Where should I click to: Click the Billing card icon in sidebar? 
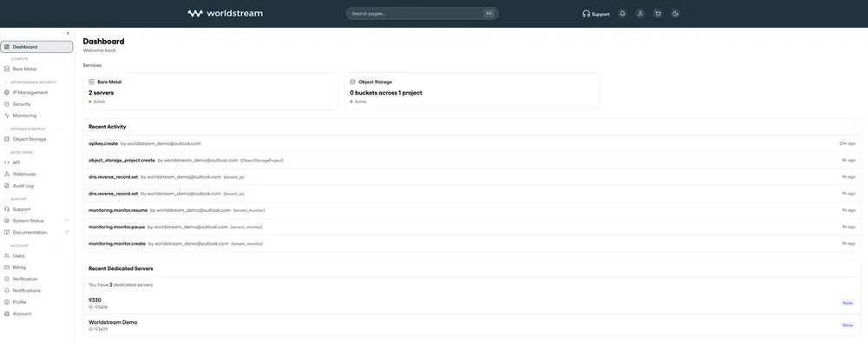click(x=7, y=267)
